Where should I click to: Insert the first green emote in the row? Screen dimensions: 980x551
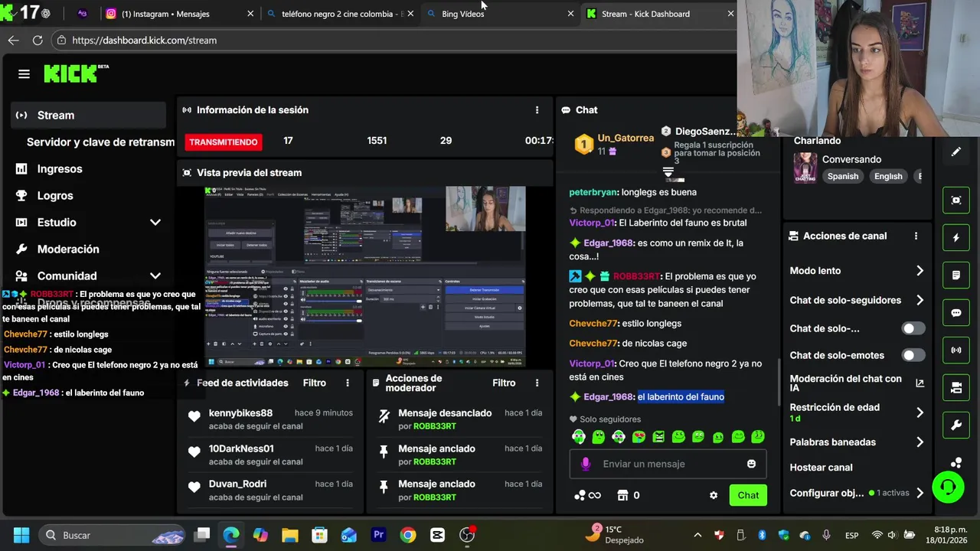pyautogui.click(x=578, y=437)
